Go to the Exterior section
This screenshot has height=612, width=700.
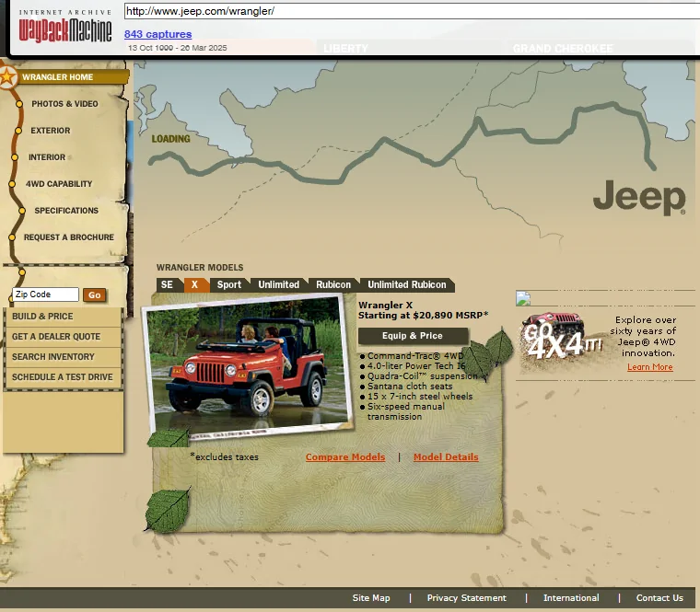coord(51,131)
